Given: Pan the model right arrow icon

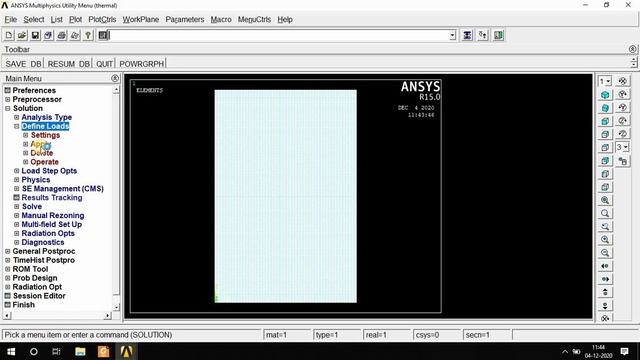Looking at the screenshot, I should (605, 279).
